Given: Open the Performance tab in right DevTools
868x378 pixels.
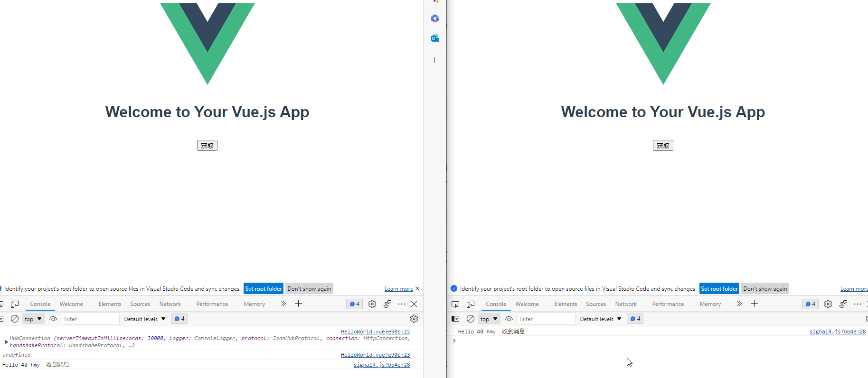Looking at the screenshot, I should [x=668, y=304].
